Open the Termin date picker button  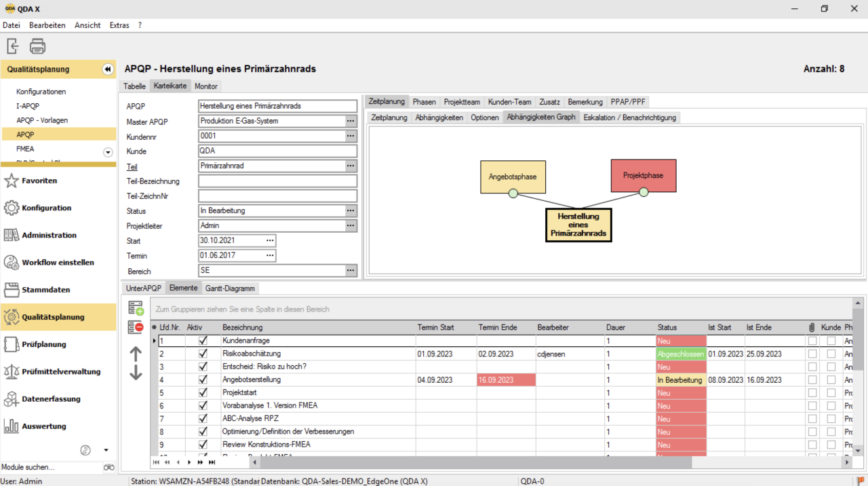[x=270, y=255]
